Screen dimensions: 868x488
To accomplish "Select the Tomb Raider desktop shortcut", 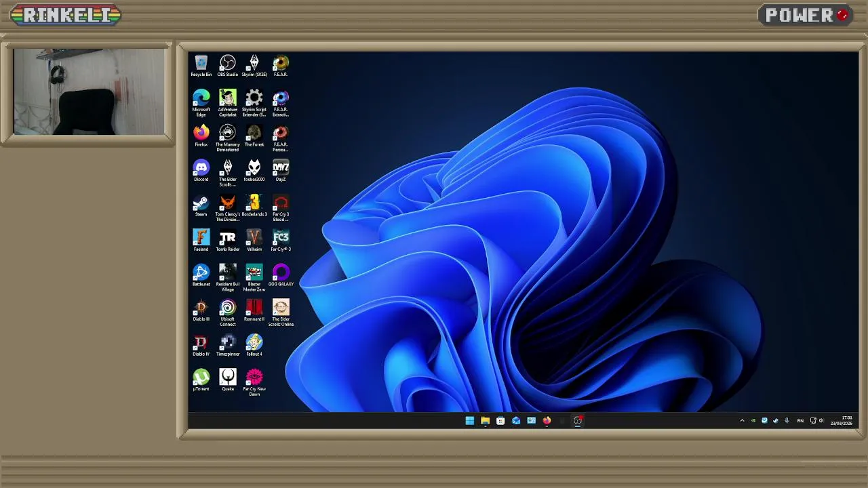I will (x=228, y=241).
